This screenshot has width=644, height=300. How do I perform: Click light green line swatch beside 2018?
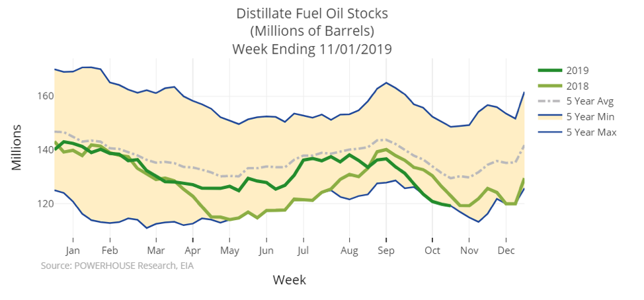[550, 86]
